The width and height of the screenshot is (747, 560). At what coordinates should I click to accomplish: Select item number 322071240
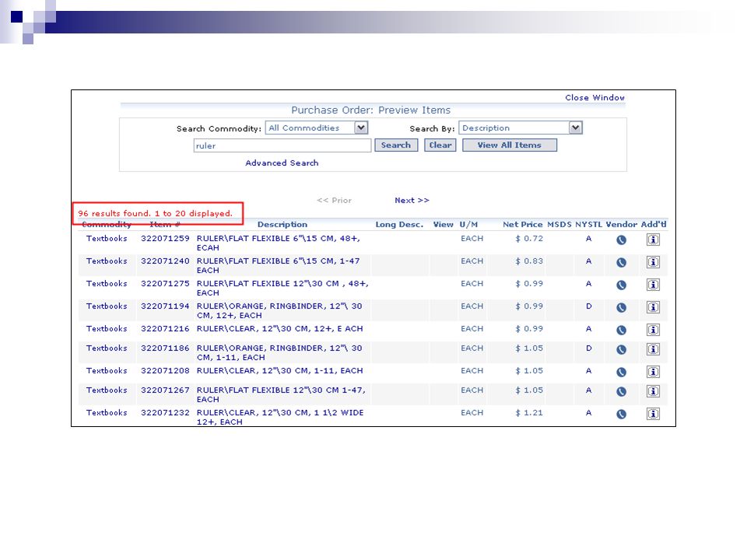165,261
